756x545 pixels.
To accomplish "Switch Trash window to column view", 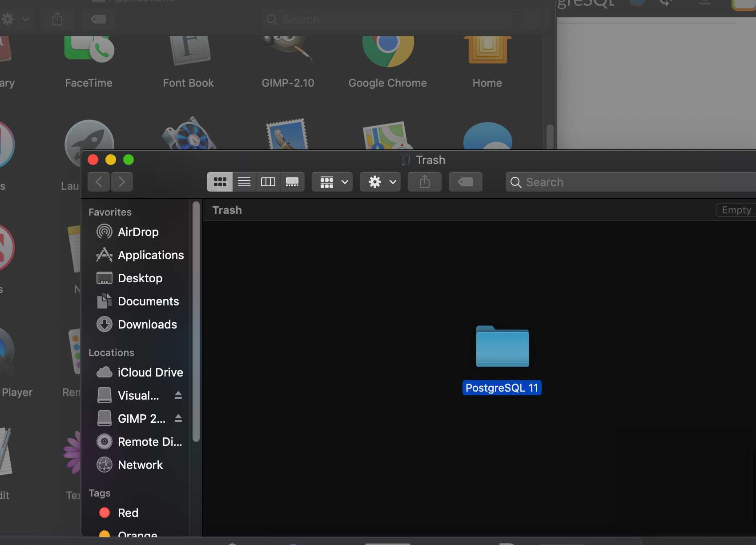I will (268, 182).
